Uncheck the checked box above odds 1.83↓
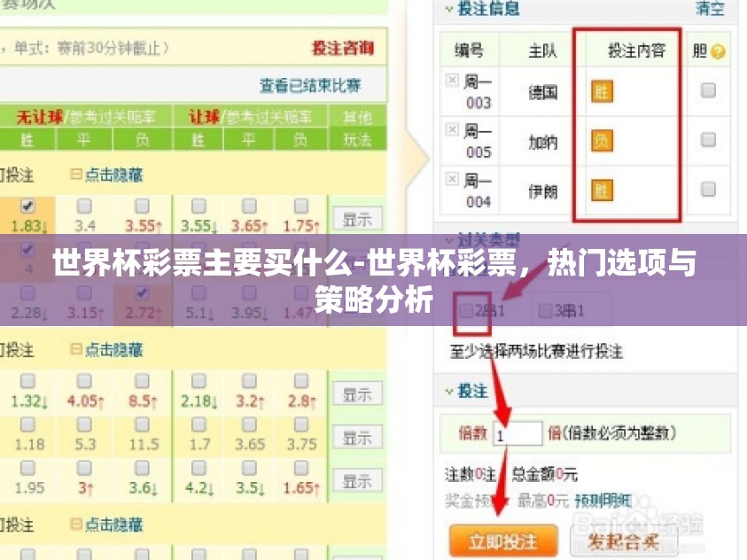This screenshot has width=747, height=560. coord(27,206)
